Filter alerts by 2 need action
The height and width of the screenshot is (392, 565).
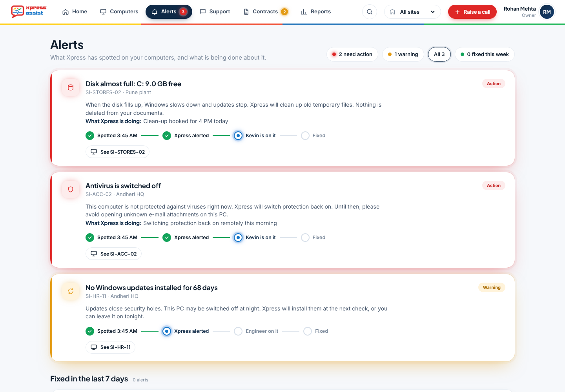coord(352,54)
